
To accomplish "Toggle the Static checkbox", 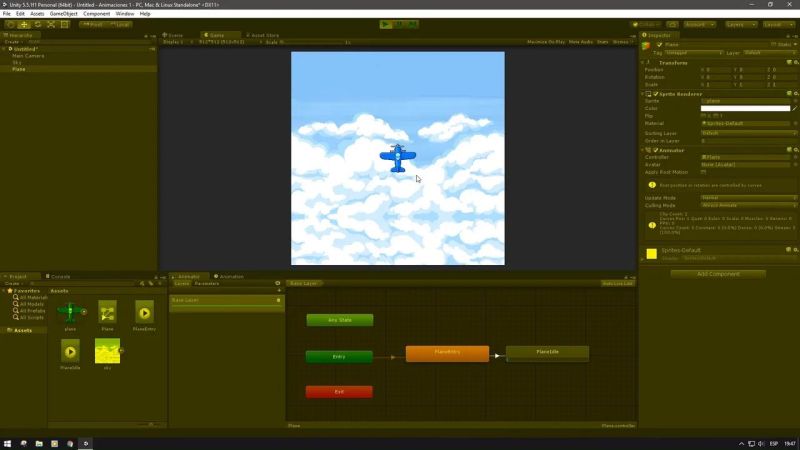I will pos(773,45).
